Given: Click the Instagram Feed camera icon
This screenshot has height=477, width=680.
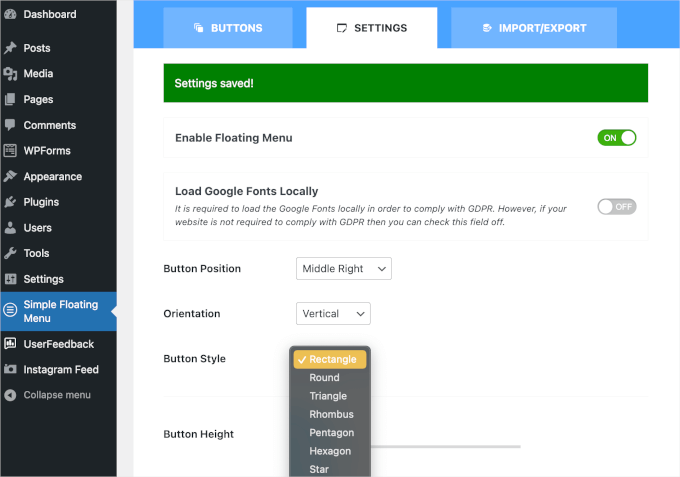Looking at the screenshot, I should [10, 369].
